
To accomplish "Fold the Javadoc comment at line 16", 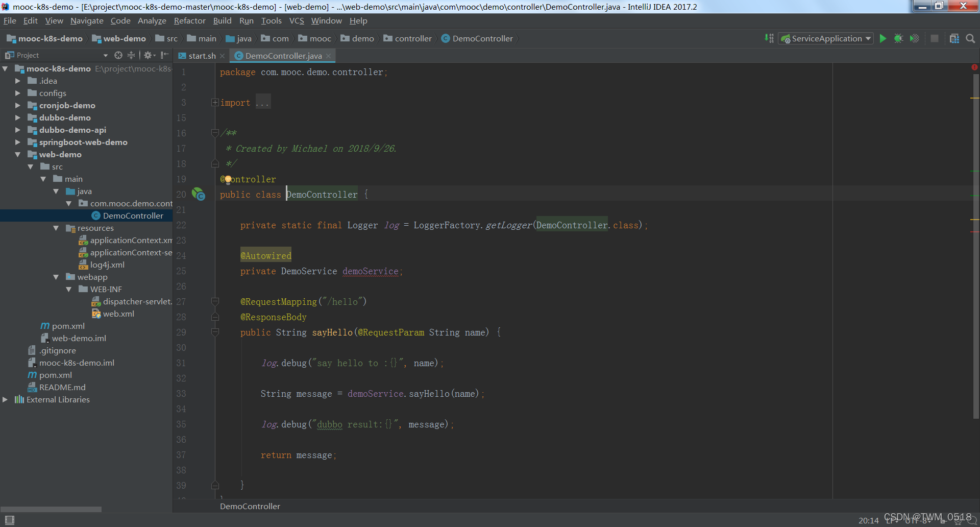I will pyautogui.click(x=215, y=133).
